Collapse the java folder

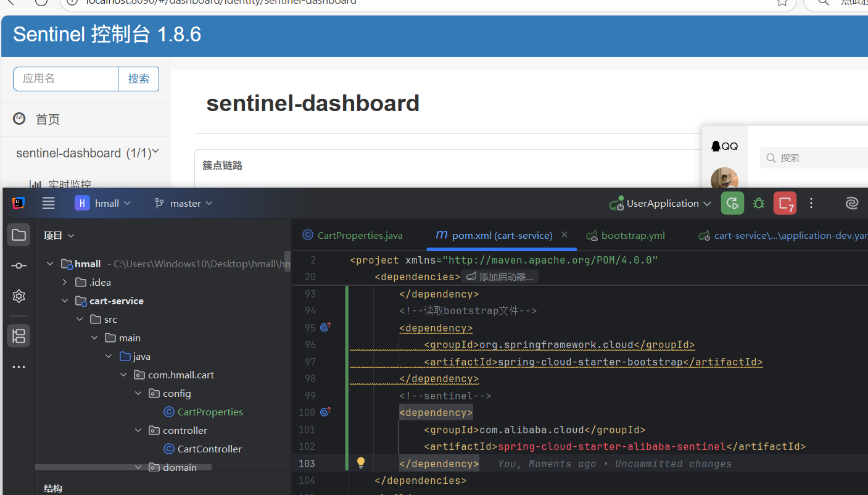[x=109, y=356]
